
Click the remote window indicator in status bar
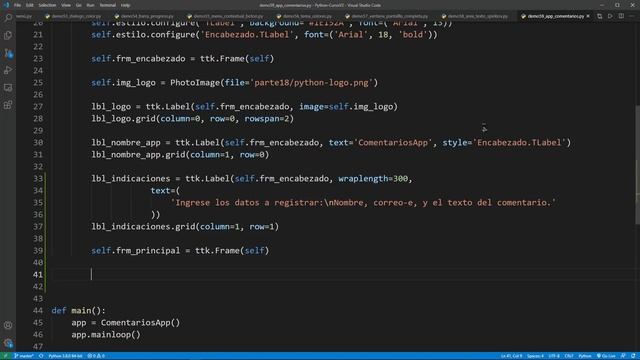pos(5,356)
